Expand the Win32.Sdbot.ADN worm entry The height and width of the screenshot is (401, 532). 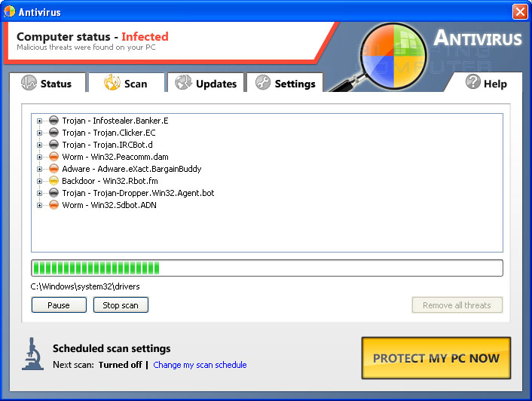click(x=39, y=205)
